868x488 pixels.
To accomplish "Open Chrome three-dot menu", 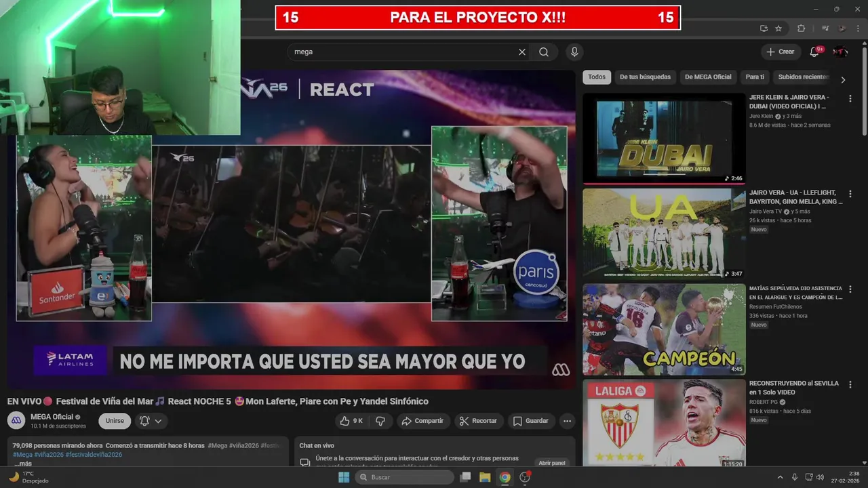I will (x=859, y=28).
